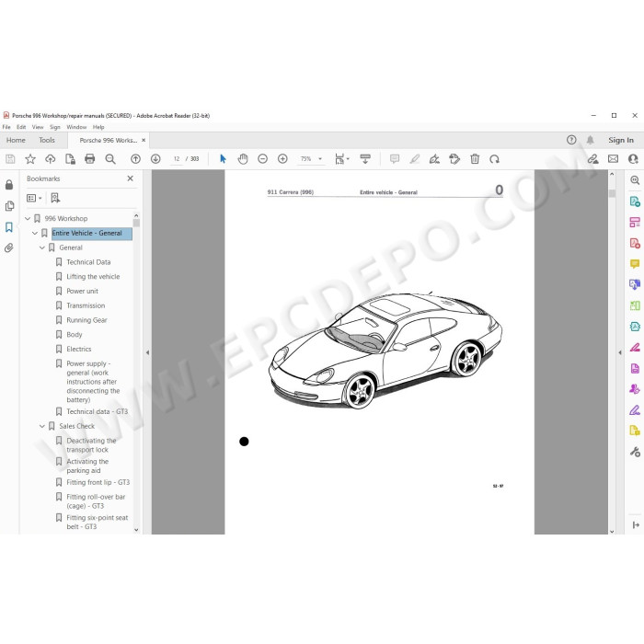The height and width of the screenshot is (644, 644).
Task: Open the Edit menu
Action: 21,127
